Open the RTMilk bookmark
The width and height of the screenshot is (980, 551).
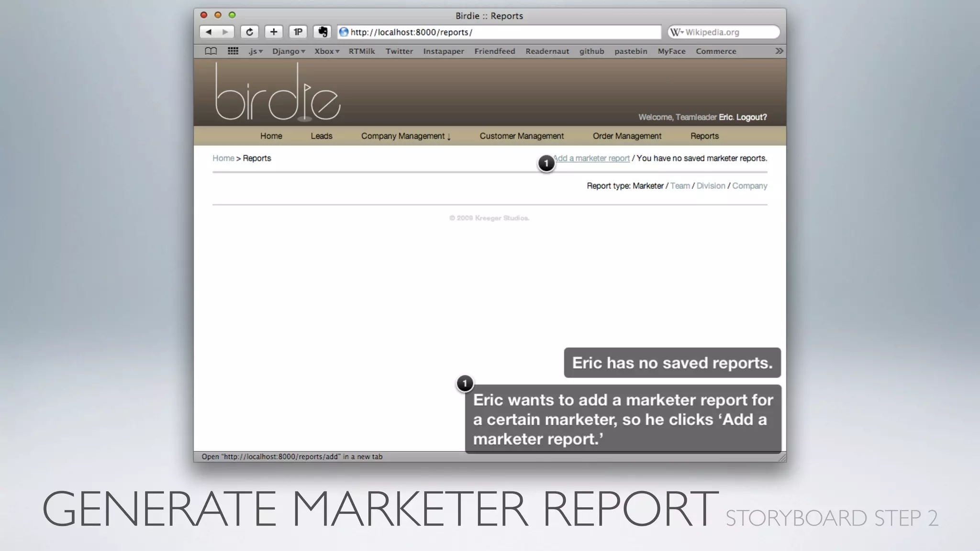(362, 51)
